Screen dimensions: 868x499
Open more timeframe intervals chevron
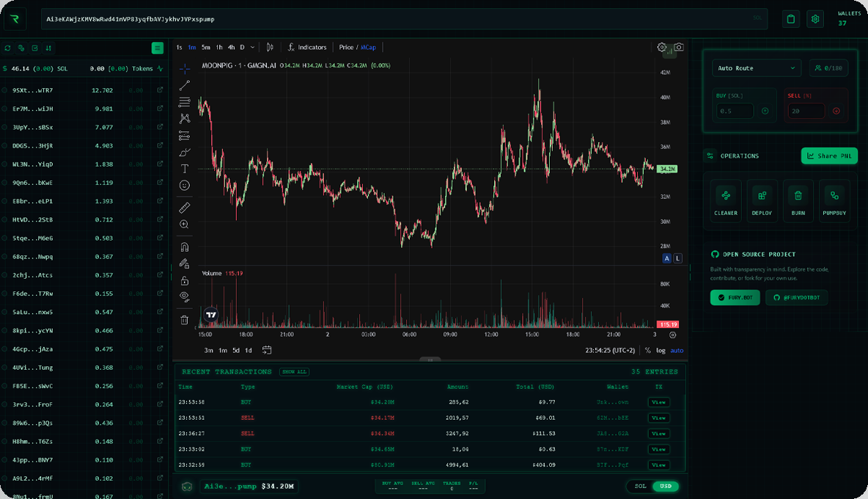coord(252,47)
